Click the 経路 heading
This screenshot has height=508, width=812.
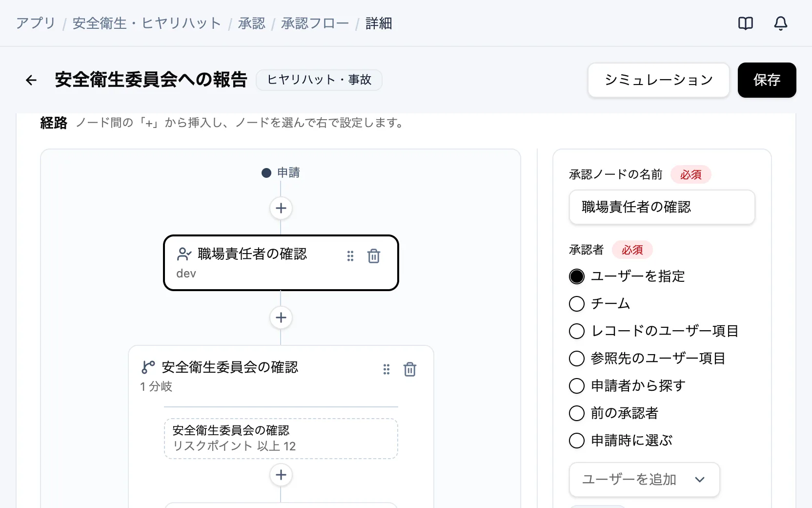tap(54, 123)
